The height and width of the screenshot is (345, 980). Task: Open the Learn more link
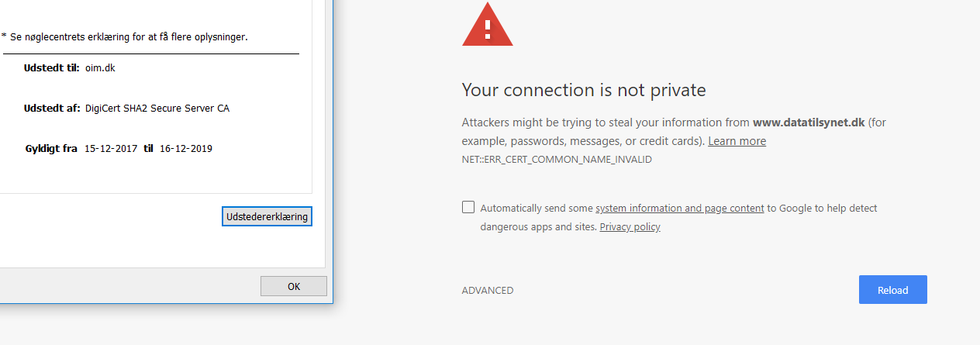(x=737, y=141)
